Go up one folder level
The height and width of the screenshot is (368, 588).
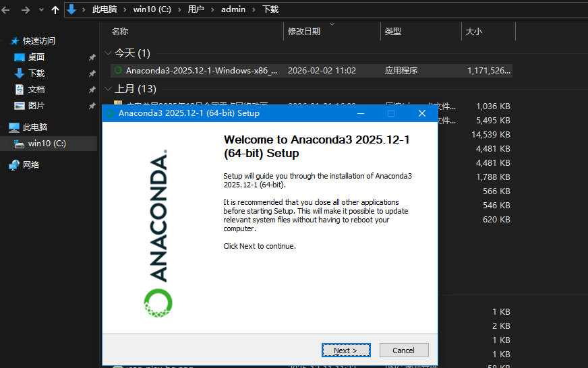click(x=55, y=9)
